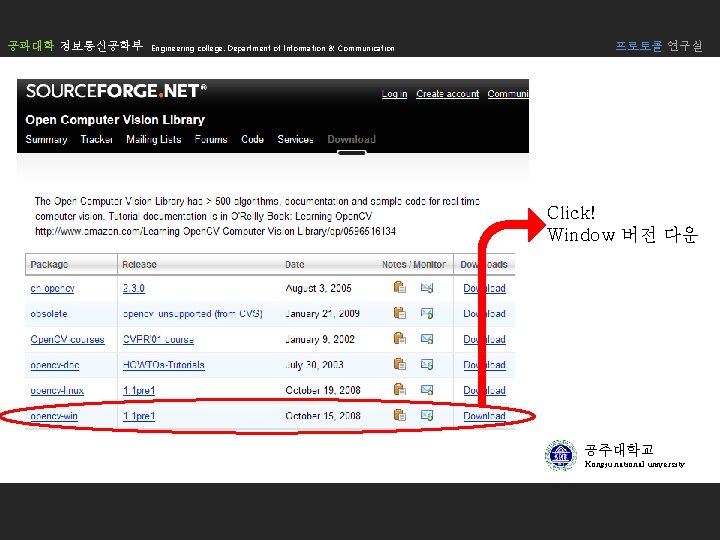
Task: Click Download link for opencv-win
Action: click(x=484, y=416)
